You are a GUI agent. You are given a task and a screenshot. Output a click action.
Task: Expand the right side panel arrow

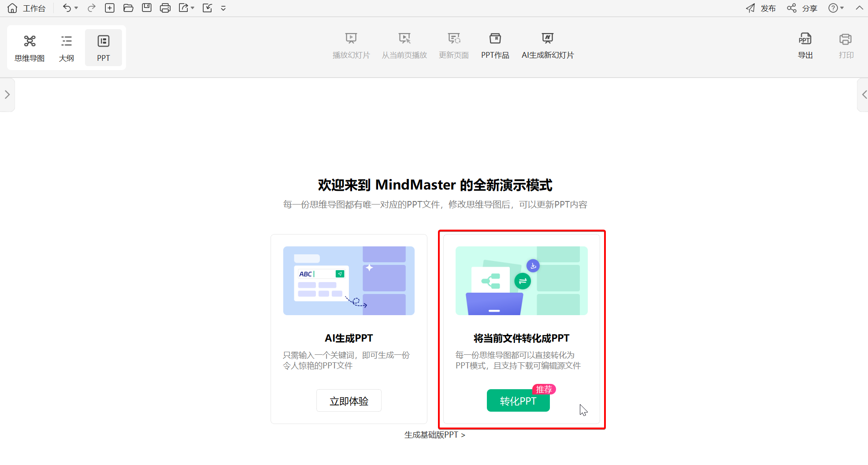(x=864, y=95)
